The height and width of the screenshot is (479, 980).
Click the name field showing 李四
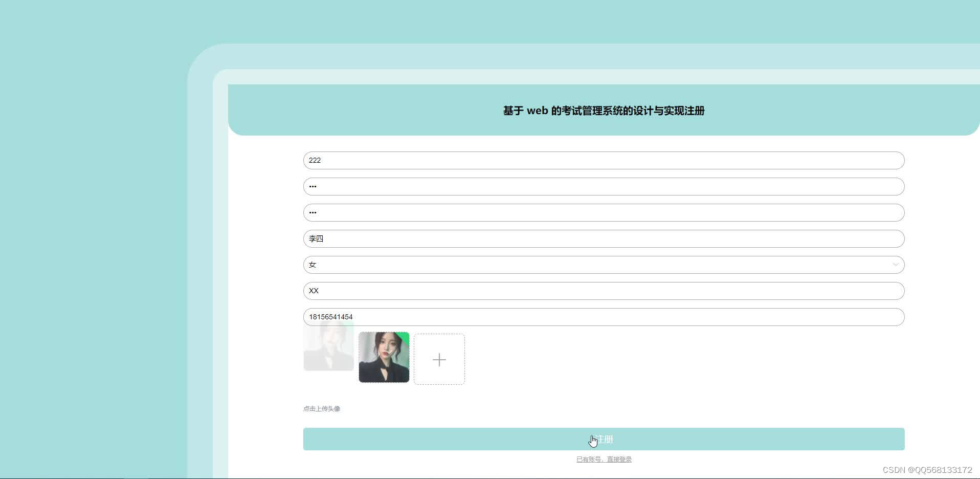(x=603, y=238)
